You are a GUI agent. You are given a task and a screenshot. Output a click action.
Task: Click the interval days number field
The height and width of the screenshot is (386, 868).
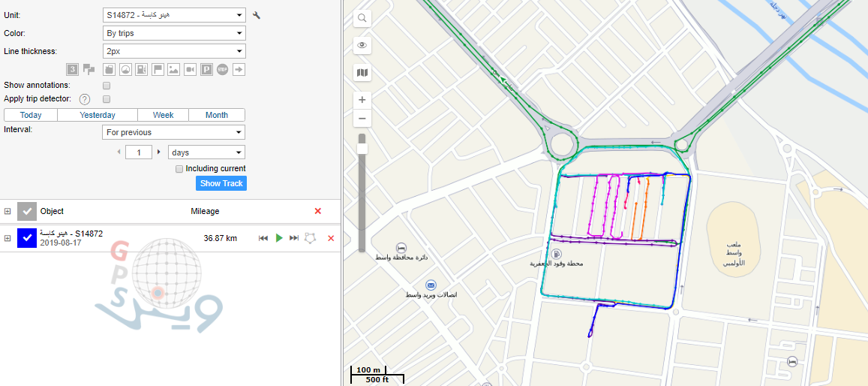point(139,152)
